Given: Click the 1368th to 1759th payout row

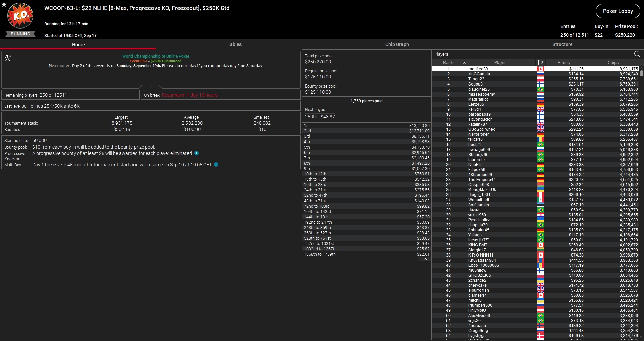Looking at the screenshot, I should pyautogui.click(x=367, y=254).
